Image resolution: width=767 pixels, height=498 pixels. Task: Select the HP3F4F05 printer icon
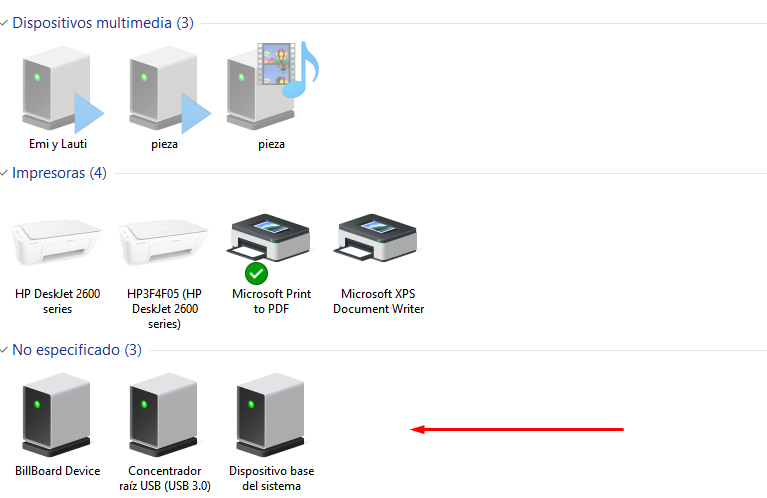(163, 242)
